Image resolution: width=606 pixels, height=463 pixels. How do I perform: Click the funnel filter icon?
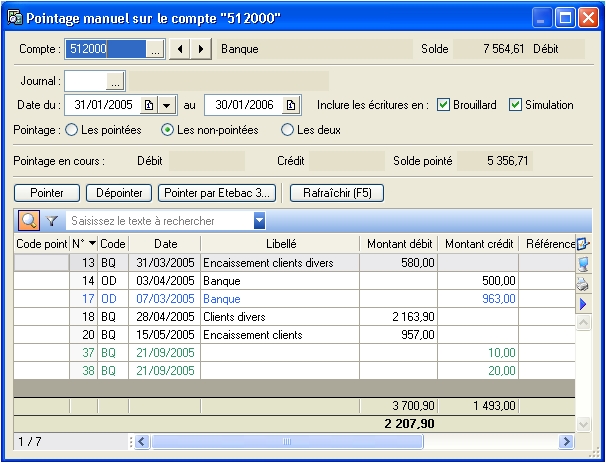coord(52,221)
